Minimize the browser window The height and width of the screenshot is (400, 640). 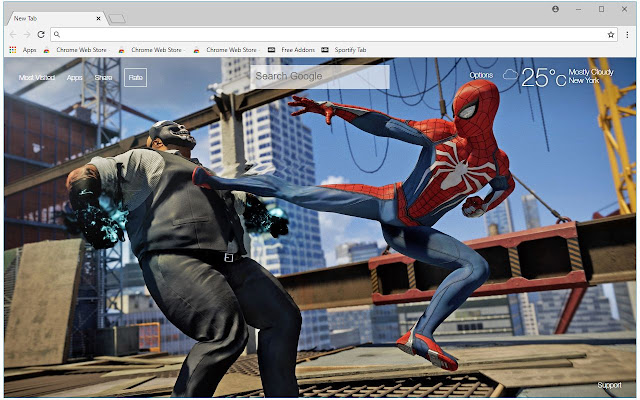pos(578,9)
